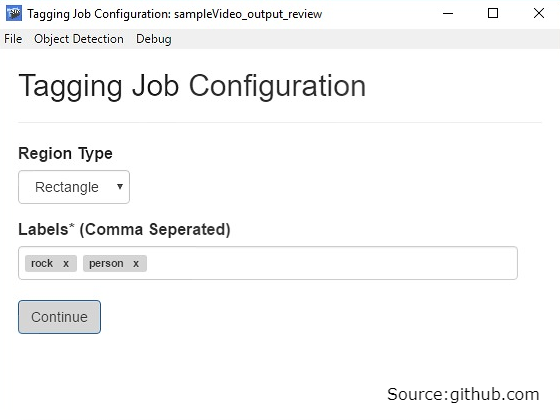The width and height of the screenshot is (560, 420).
Task: Select the rock tag text
Action: tap(42, 264)
